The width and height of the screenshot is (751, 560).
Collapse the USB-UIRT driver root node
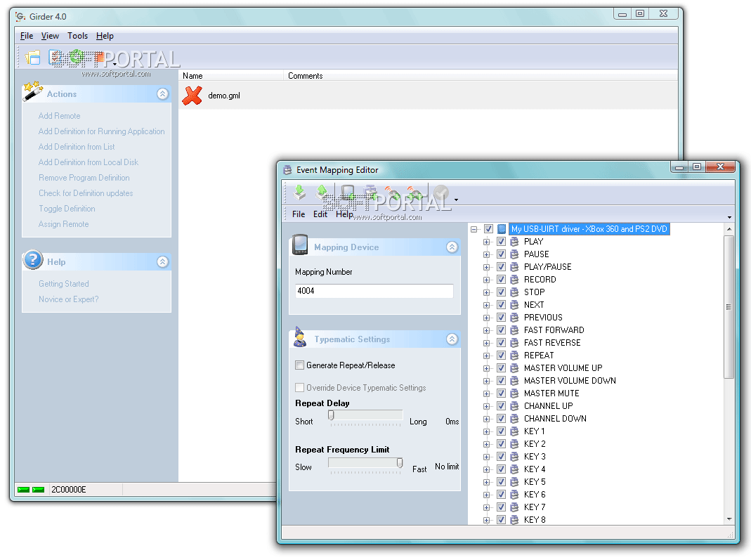click(474, 230)
